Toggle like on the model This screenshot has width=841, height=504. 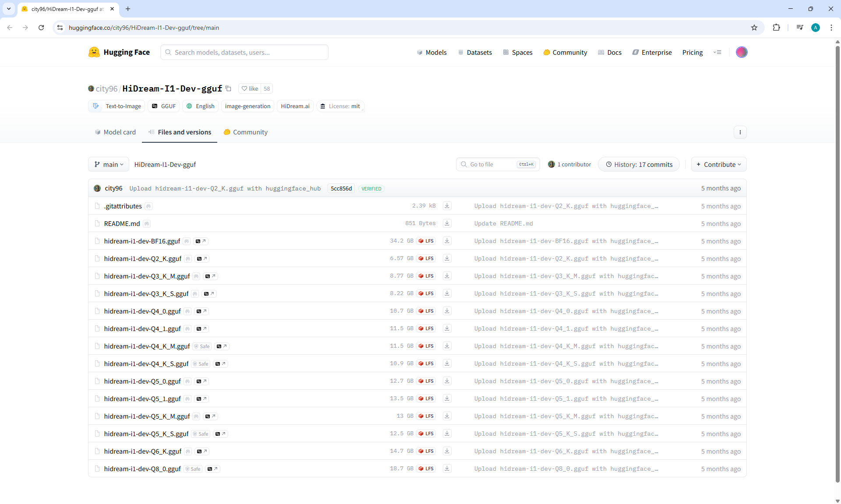(x=250, y=88)
